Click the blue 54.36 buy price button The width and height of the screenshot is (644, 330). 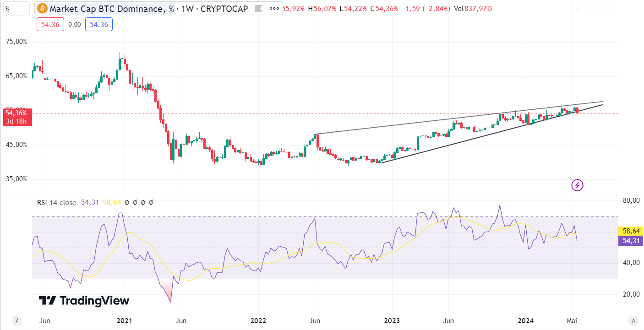tap(98, 24)
